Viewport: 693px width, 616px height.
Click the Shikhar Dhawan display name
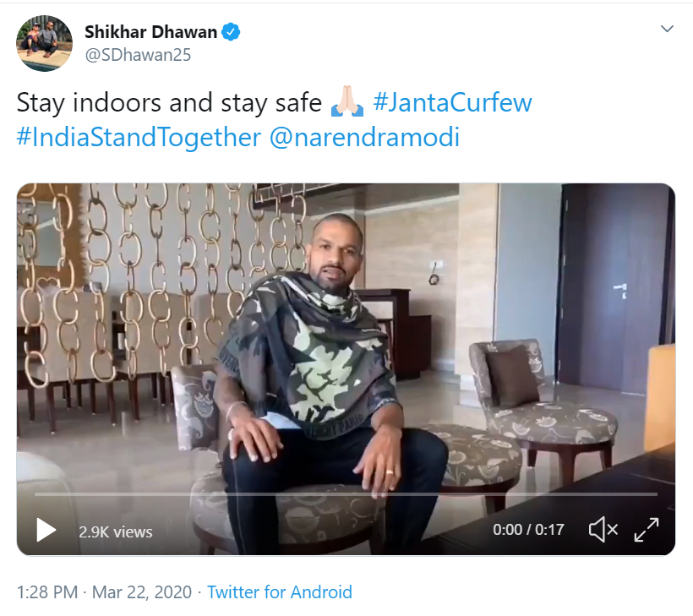150,32
